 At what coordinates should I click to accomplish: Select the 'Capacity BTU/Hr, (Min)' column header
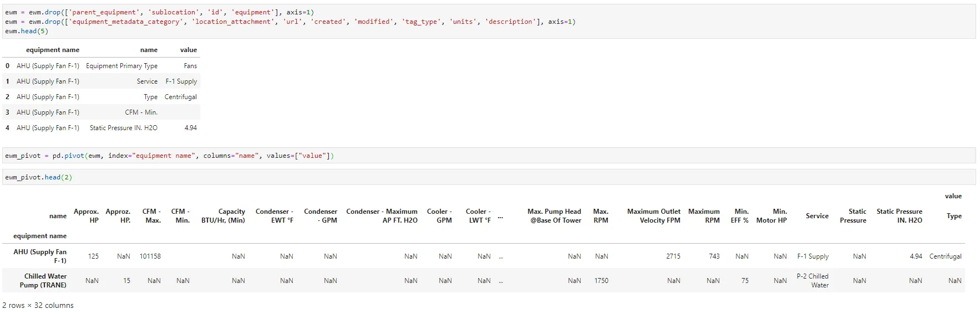pyautogui.click(x=223, y=216)
